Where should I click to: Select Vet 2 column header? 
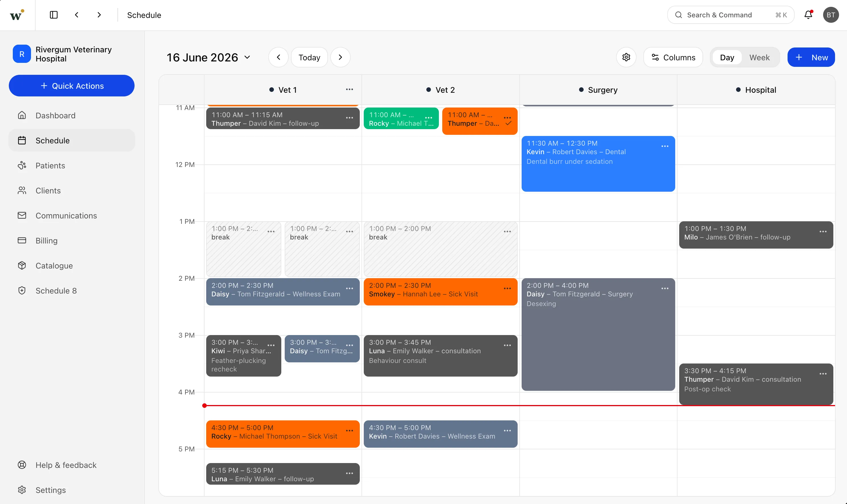[441, 90]
